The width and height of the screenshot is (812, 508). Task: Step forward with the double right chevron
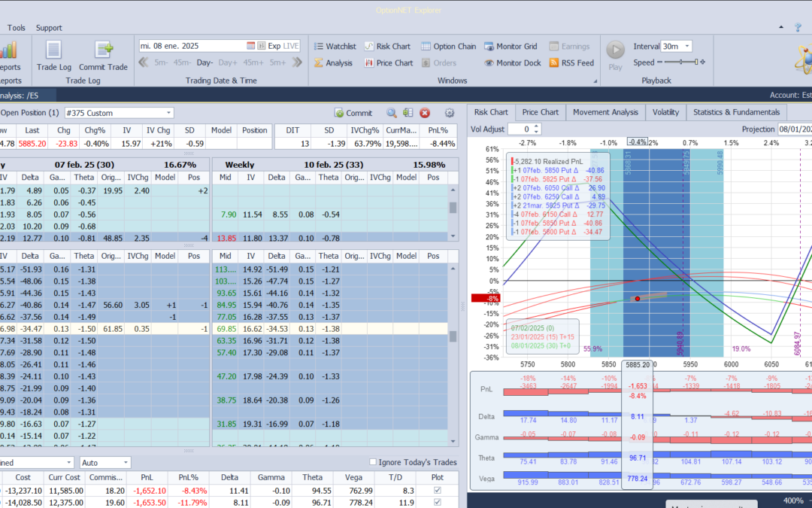[297, 62]
